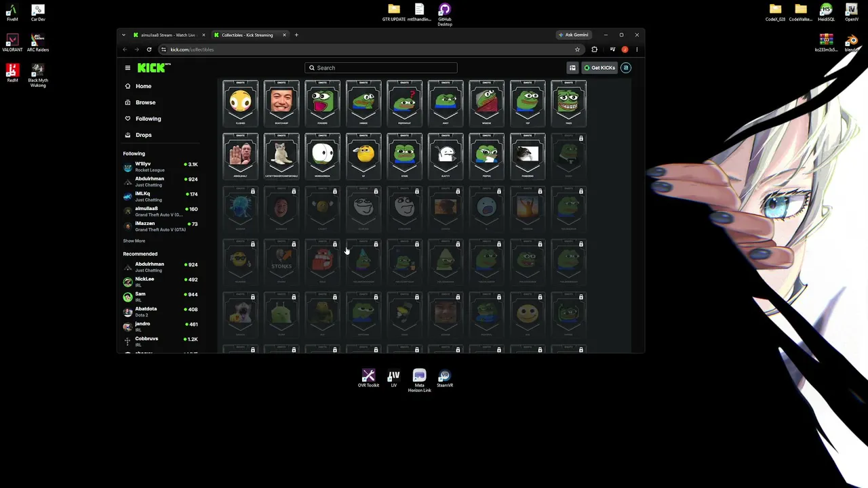Viewport: 868px width, 488px height.
Task: Open Cobbruvs' recommended channel
Action: click(161, 342)
